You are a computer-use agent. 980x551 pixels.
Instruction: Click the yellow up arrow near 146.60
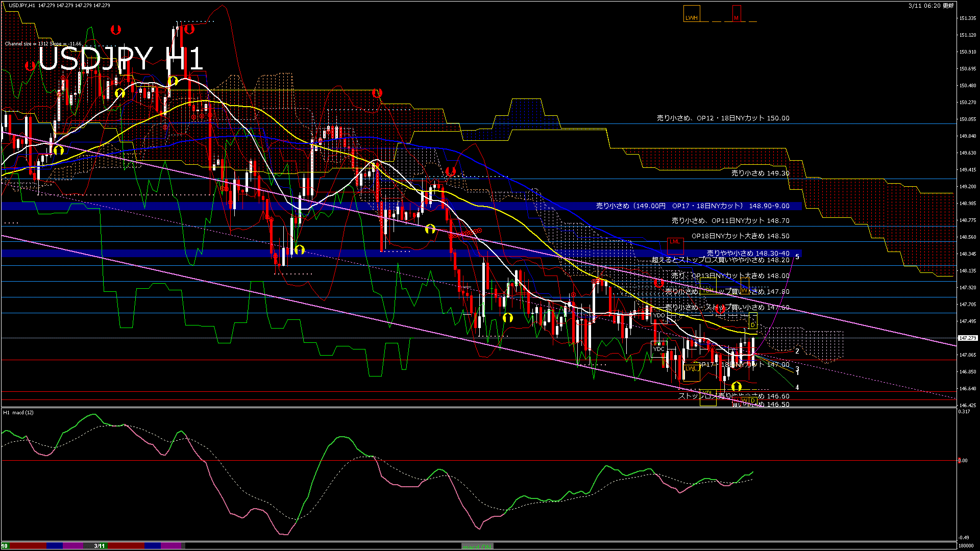point(736,386)
